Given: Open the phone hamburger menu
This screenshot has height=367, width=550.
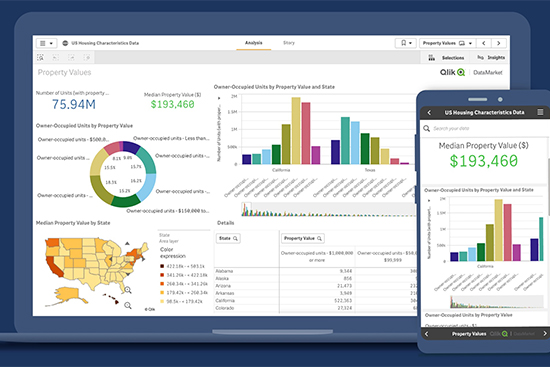Looking at the screenshot, I should tap(540, 112).
